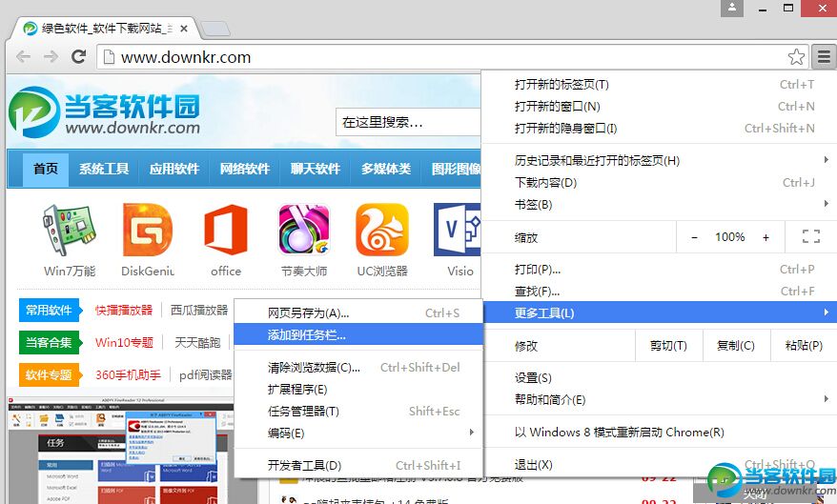Open the Win10专题 link
The width and height of the screenshot is (837, 504).
point(124,342)
